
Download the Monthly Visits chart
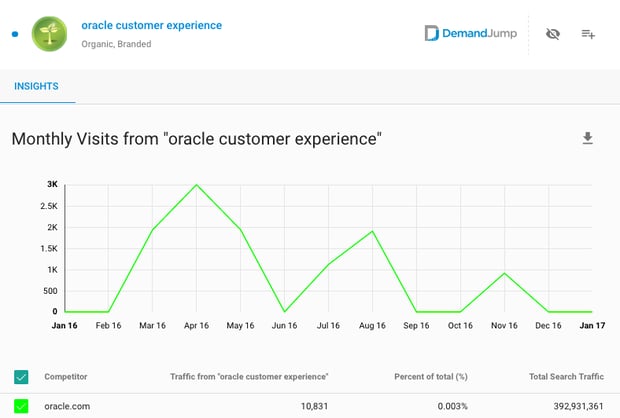click(x=588, y=138)
